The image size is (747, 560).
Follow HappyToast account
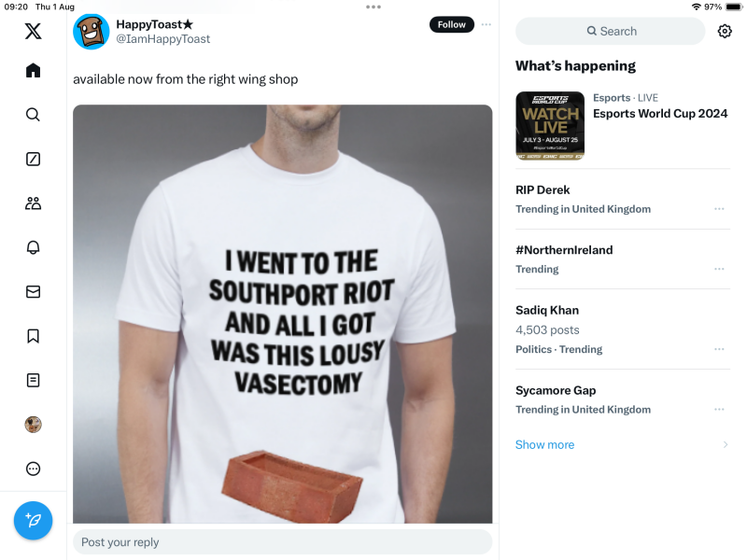[x=451, y=24]
